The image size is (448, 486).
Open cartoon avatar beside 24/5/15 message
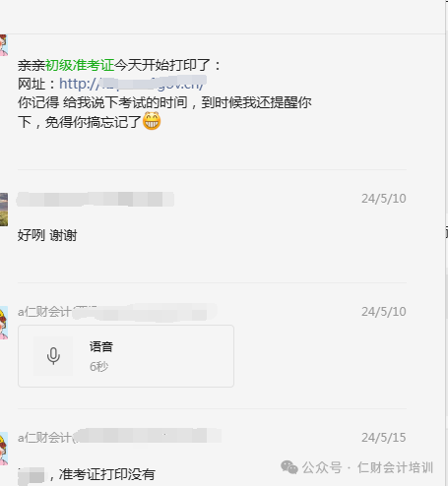(x=4, y=449)
